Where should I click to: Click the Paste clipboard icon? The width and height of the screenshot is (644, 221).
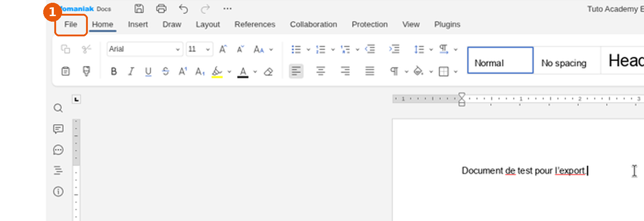click(x=66, y=71)
